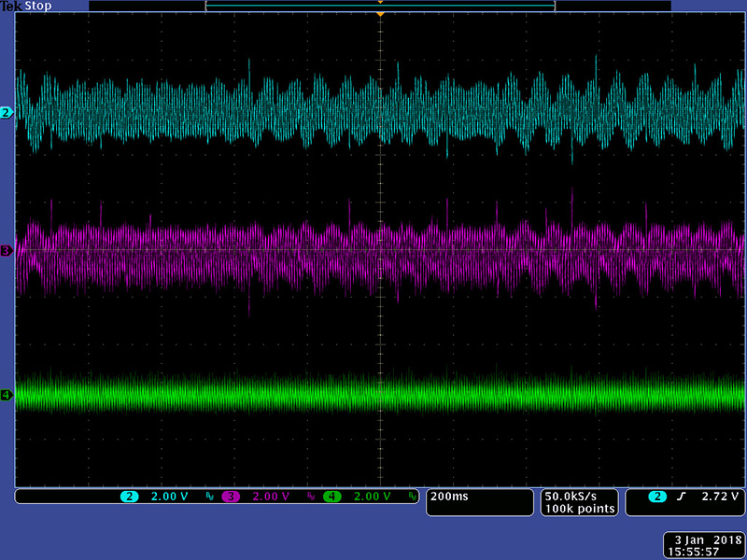Click the orange trigger position marker at top

[380, 15]
